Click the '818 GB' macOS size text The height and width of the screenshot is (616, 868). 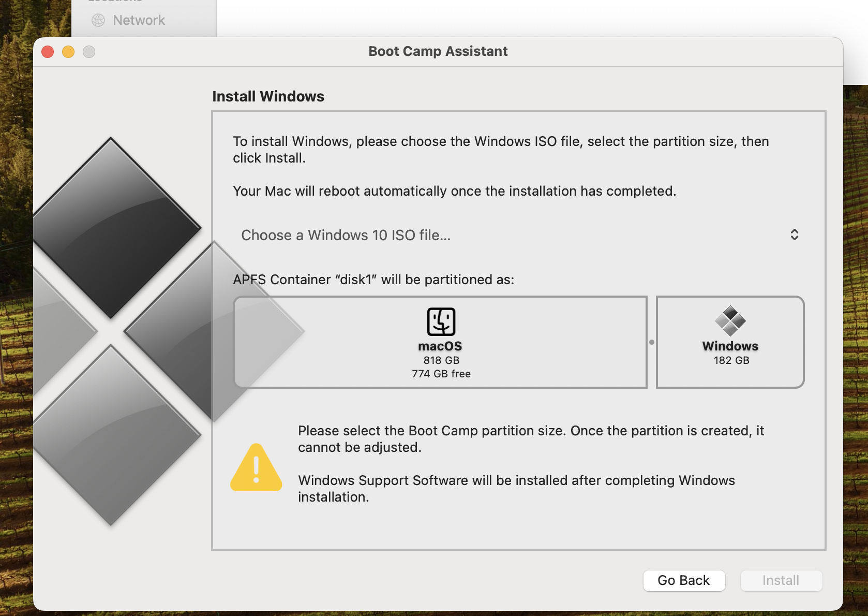[441, 360]
